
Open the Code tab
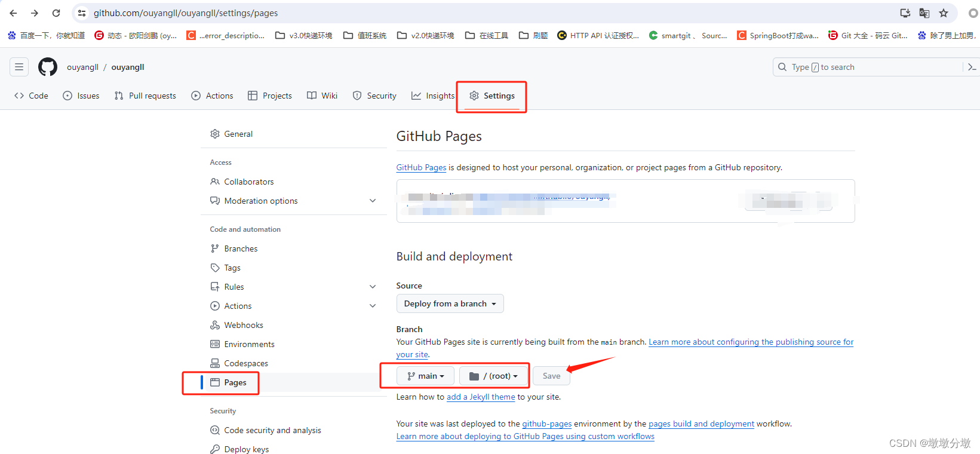point(31,96)
